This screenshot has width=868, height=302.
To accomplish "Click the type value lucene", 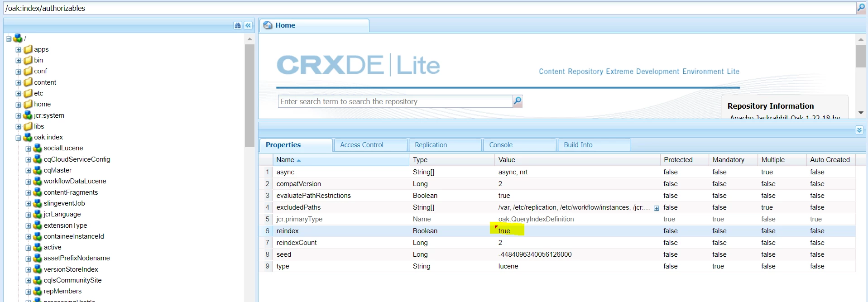I will [x=508, y=266].
